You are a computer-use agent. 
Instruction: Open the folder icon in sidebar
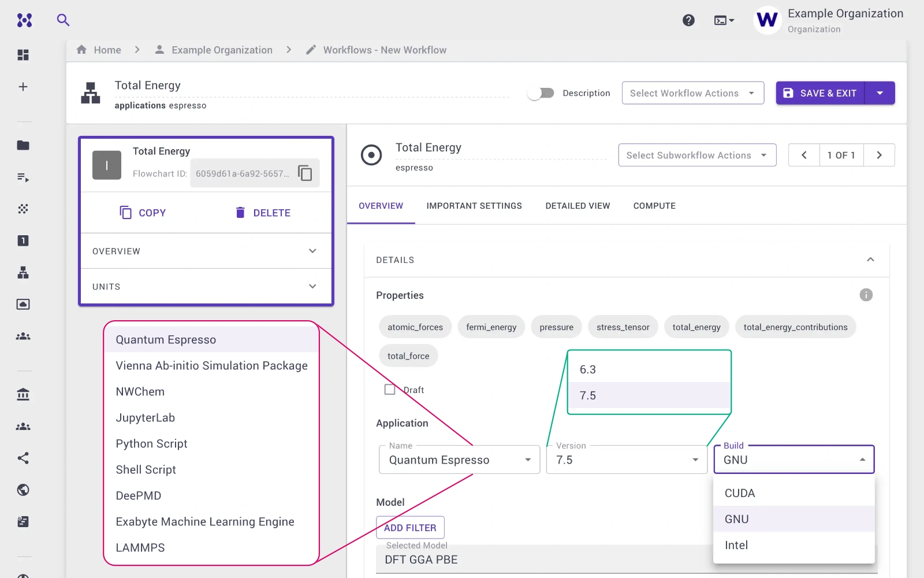point(23,145)
